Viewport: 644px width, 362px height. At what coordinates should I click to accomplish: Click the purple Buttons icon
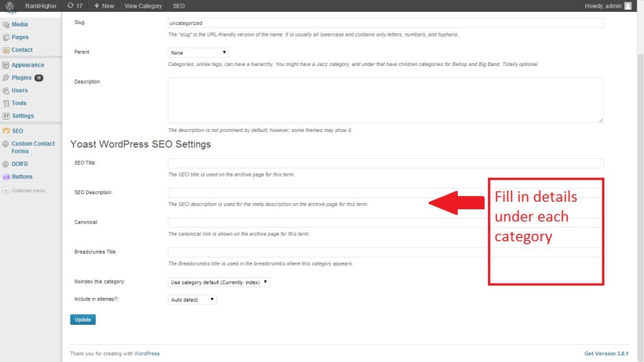[x=6, y=177]
